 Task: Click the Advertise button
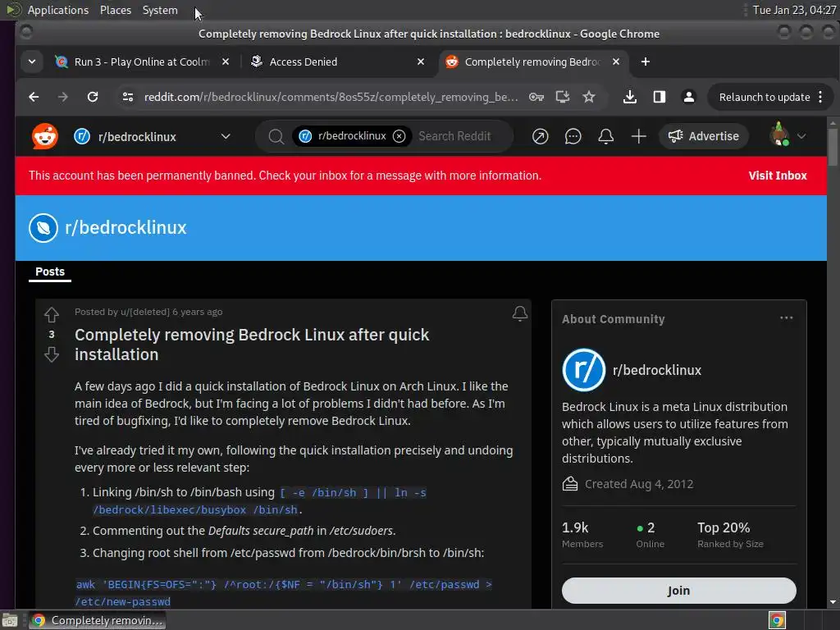703,136
